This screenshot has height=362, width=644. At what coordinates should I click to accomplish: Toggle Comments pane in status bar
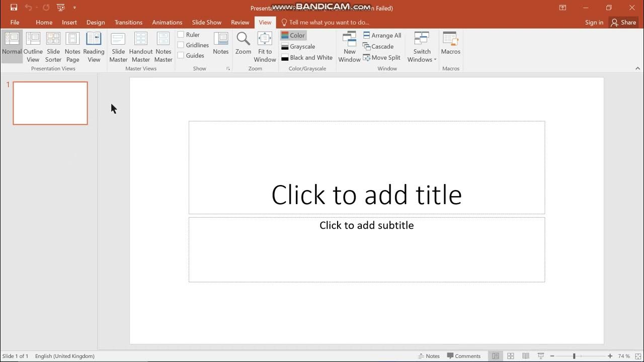pyautogui.click(x=464, y=356)
